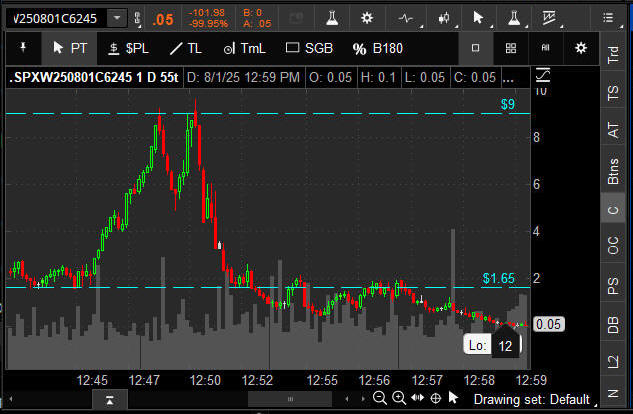Zoom in with the plus magnifier
633x414 pixels.
click(399, 398)
